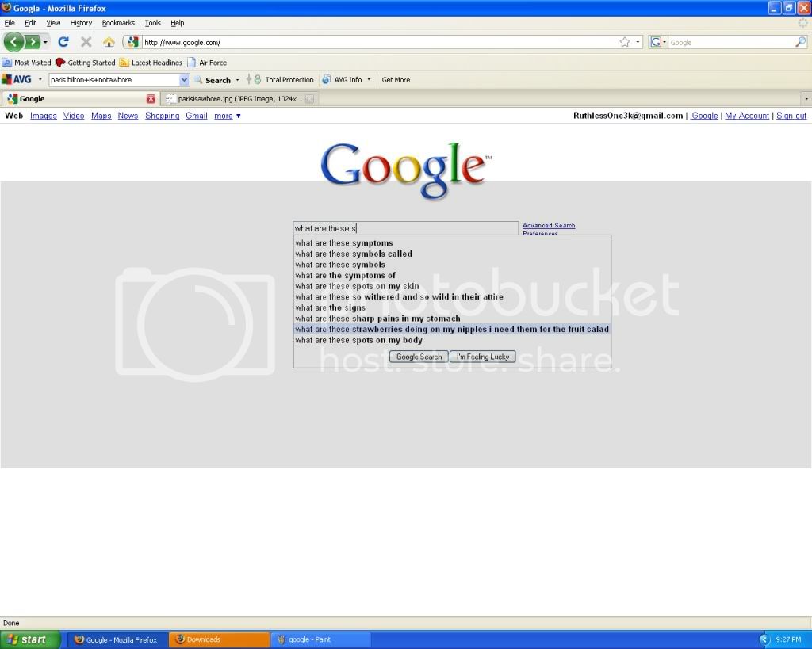Open the Bookmarks menu

[118, 23]
